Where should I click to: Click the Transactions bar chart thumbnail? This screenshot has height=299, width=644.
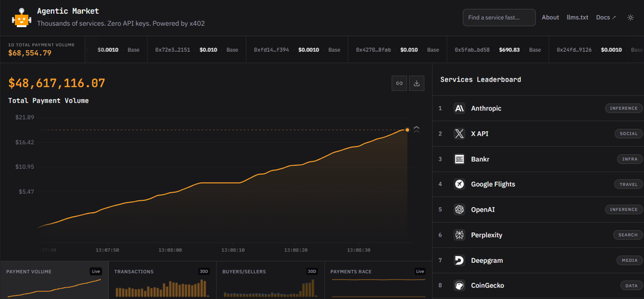[162, 288]
